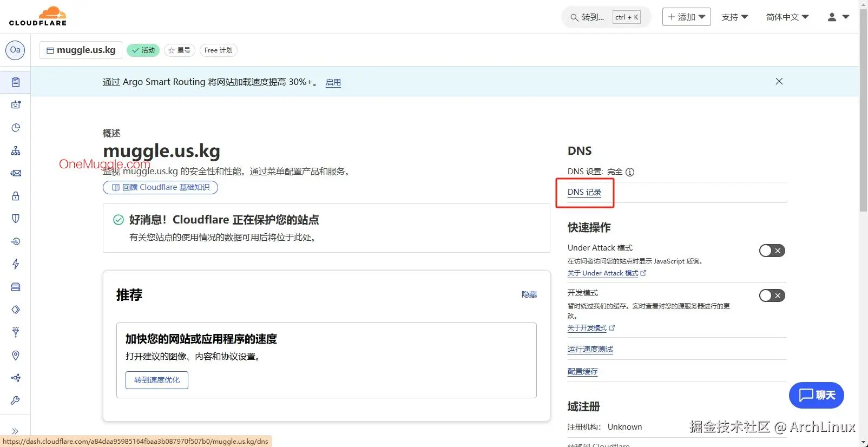Open the 添加 dropdown
This screenshot has width=868, height=447.
[686, 17]
